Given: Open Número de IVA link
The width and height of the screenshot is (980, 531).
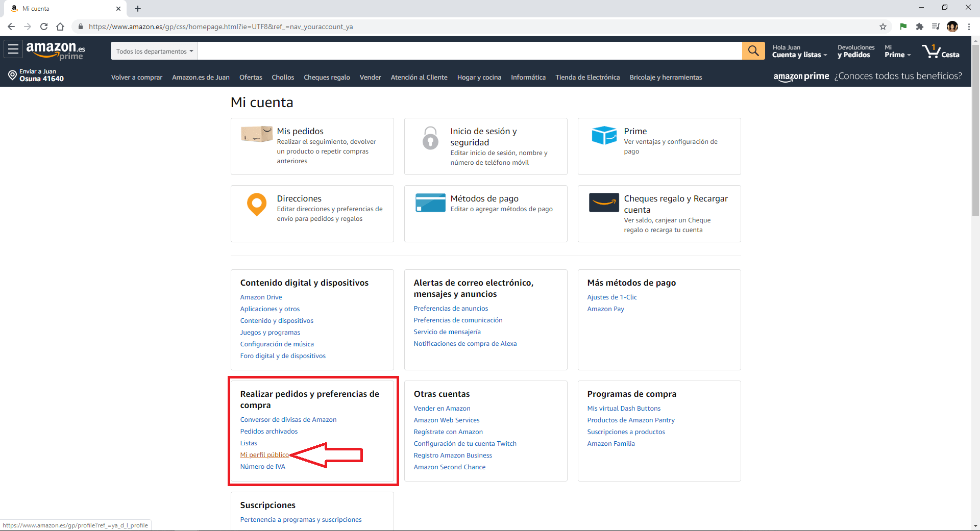Looking at the screenshot, I should pyautogui.click(x=262, y=467).
